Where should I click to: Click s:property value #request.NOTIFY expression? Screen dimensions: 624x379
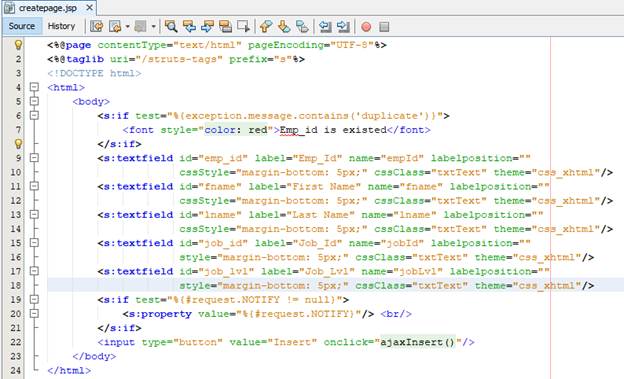298,314
